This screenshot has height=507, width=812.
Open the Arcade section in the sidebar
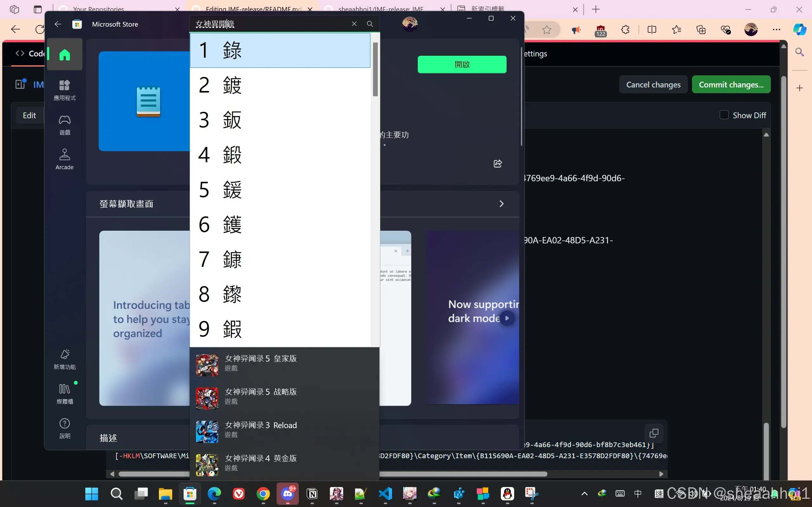coord(64,159)
